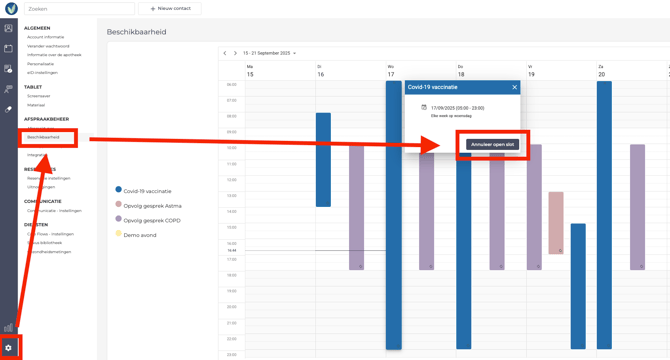Select the purple slot on Friday 19
Image resolution: width=670 pixels, height=360 pixels.
[x=534, y=207]
